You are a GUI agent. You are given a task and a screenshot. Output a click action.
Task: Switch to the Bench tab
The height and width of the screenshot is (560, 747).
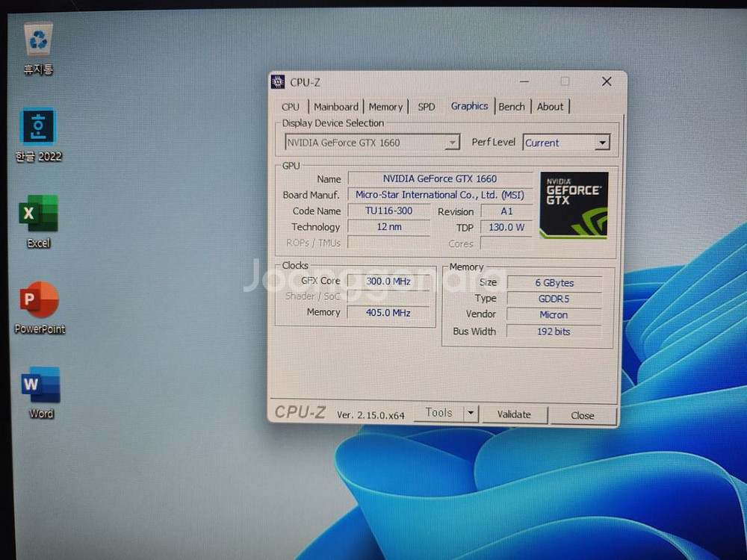pos(512,107)
